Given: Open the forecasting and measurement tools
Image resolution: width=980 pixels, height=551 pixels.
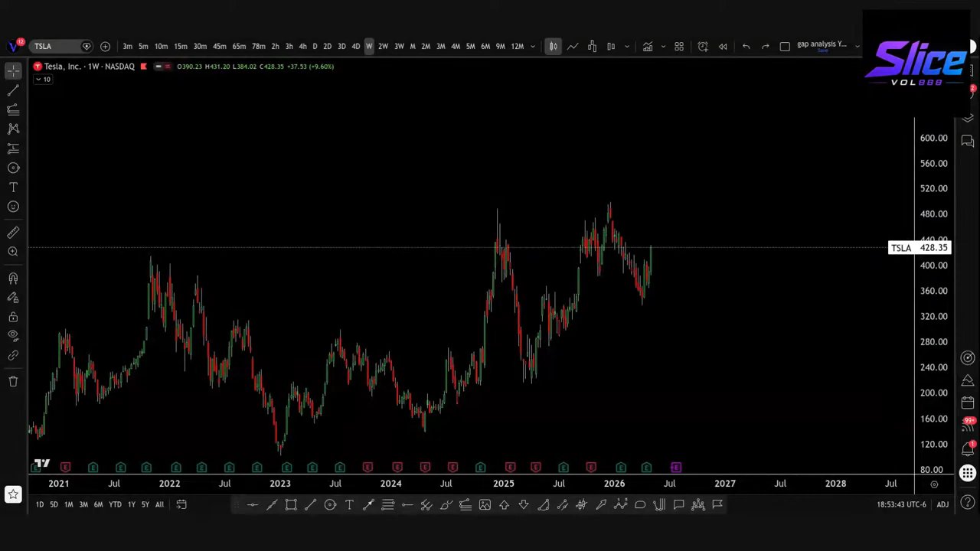Looking at the screenshot, I should (13, 148).
